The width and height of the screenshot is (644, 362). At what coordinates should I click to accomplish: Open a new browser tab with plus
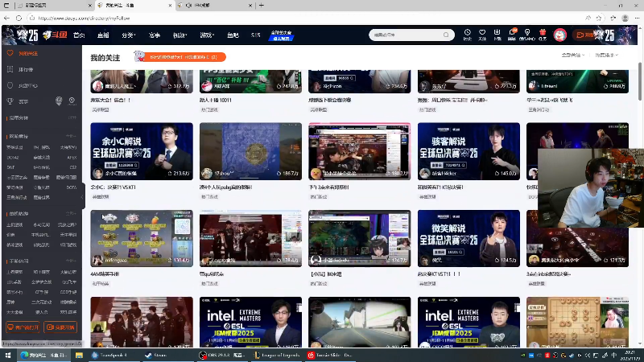pyautogui.click(x=261, y=6)
